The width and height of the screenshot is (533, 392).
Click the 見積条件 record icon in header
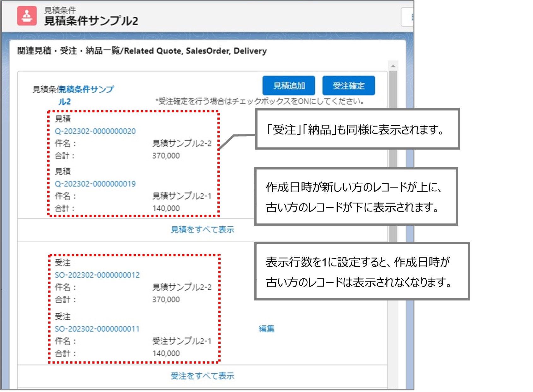coord(27,15)
